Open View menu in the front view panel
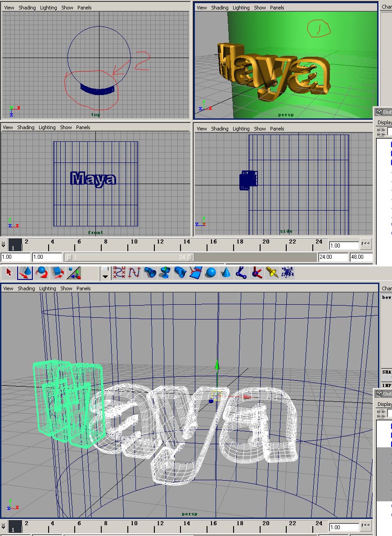 (8, 127)
